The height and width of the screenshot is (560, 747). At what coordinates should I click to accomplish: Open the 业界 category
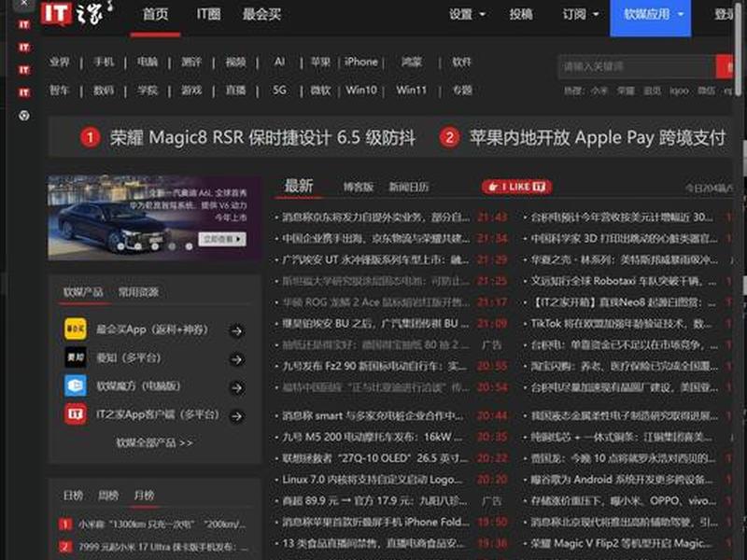tap(60, 62)
